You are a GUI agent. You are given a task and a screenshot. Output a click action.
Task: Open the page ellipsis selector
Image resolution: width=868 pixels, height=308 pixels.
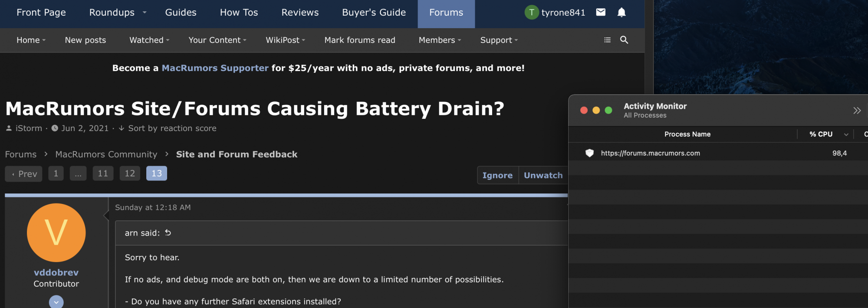tap(78, 174)
